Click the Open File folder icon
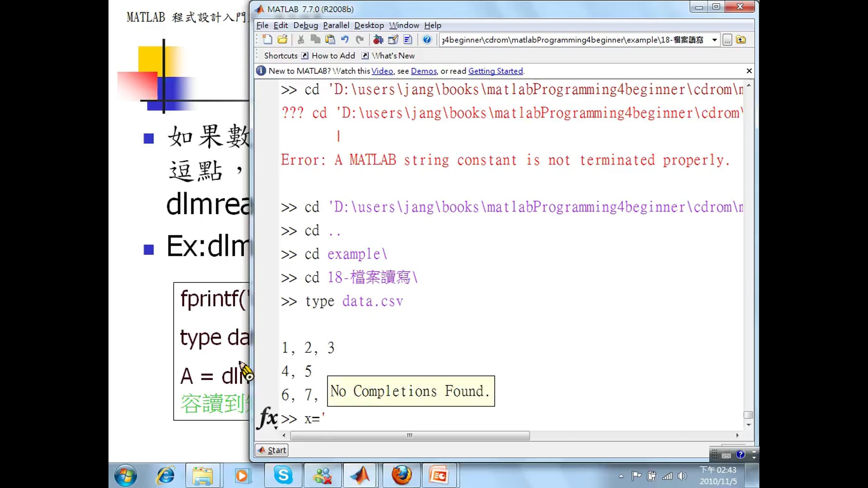 tap(283, 40)
